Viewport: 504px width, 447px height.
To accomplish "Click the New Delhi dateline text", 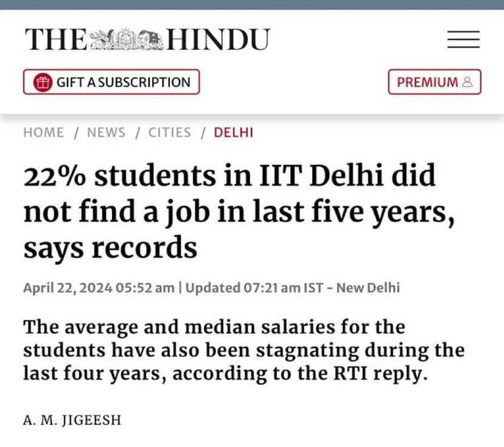I will 368,287.
